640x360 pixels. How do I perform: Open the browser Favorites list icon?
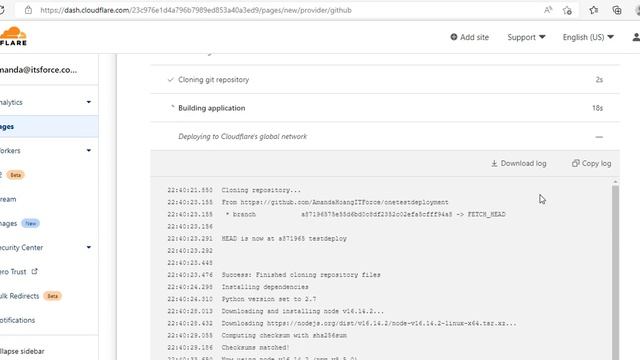coord(594,10)
